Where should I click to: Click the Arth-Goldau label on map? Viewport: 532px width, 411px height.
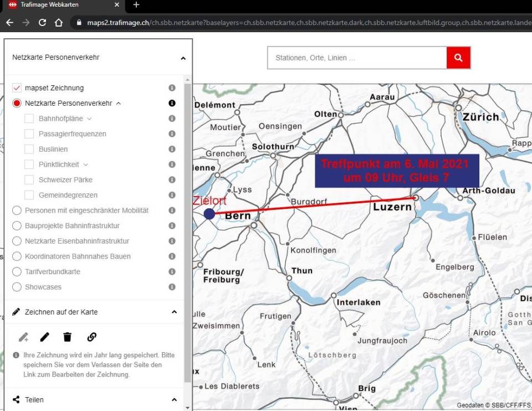click(x=489, y=191)
